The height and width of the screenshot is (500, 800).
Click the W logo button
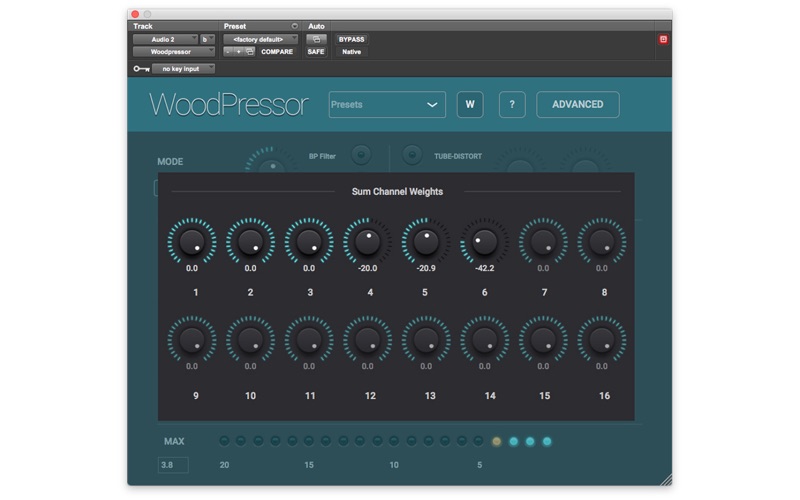click(470, 104)
